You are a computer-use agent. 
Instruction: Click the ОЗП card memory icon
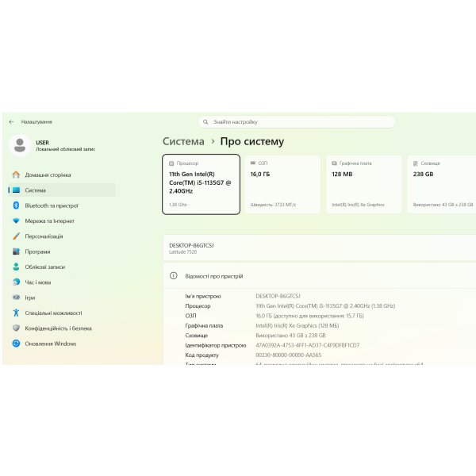click(252, 163)
